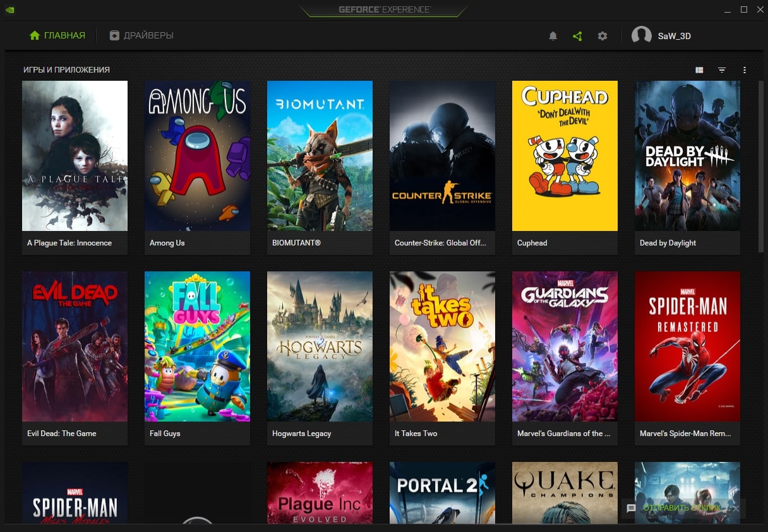Select the Quake Champions cover
The height and width of the screenshot is (532, 768).
565,493
